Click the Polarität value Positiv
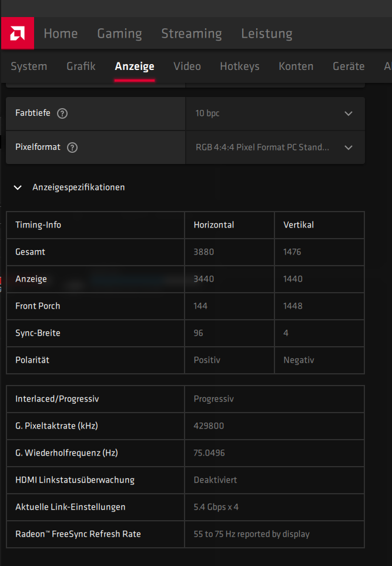 click(x=207, y=360)
